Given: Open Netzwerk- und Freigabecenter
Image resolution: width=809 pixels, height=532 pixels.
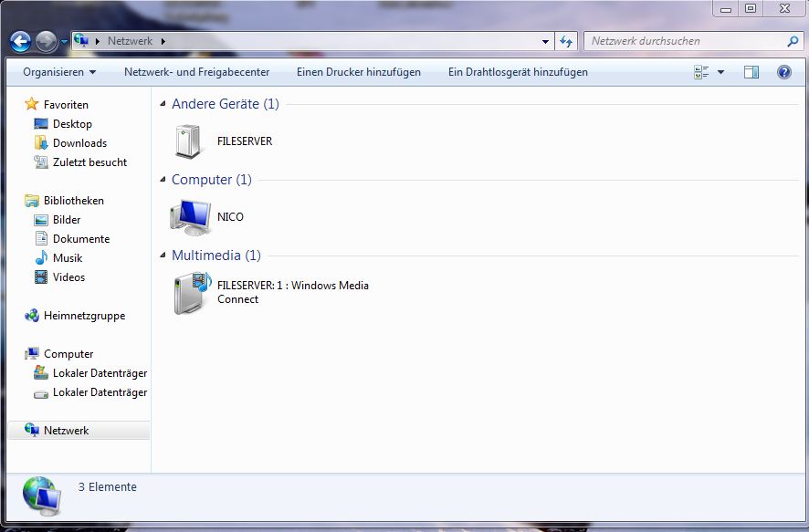Looking at the screenshot, I should [x=196, y=72].
